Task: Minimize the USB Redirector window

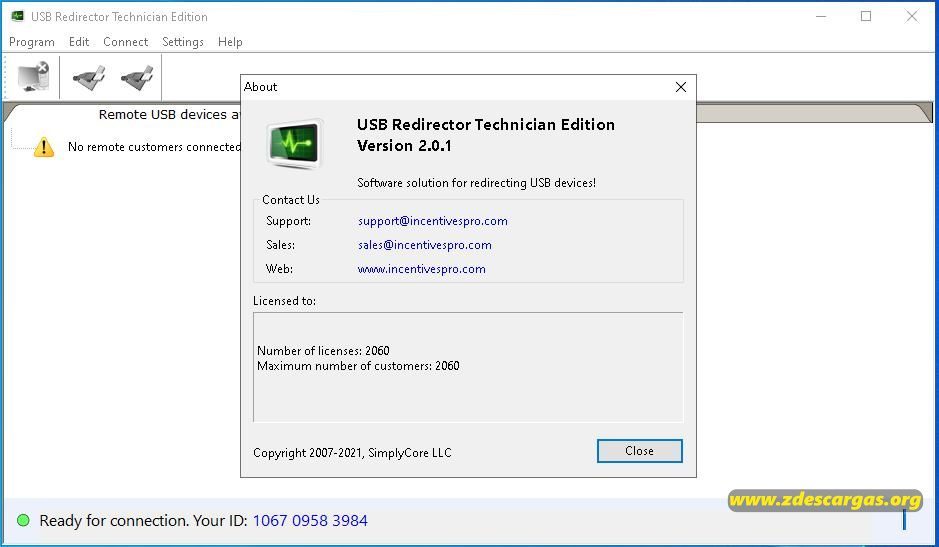Action: 821,16
